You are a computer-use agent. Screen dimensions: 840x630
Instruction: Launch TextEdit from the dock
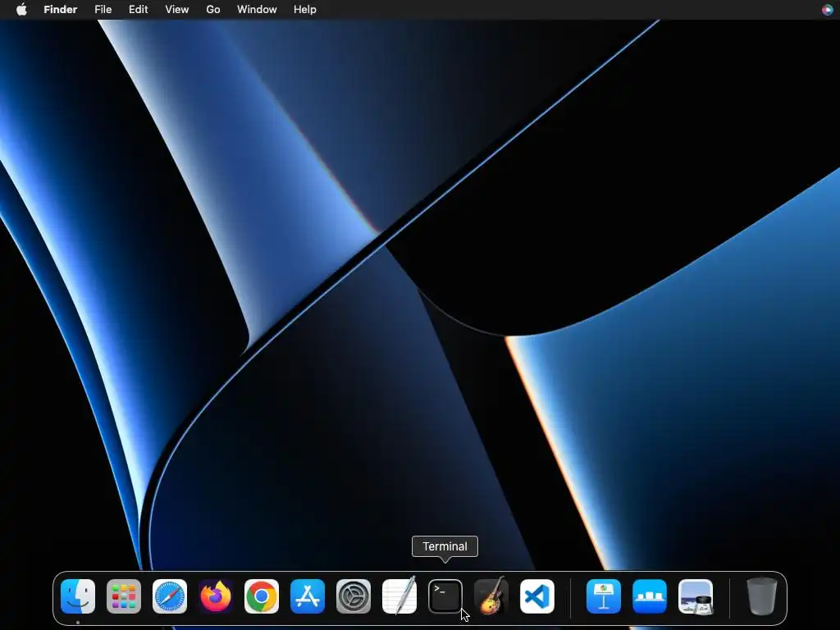click(399, 596)
